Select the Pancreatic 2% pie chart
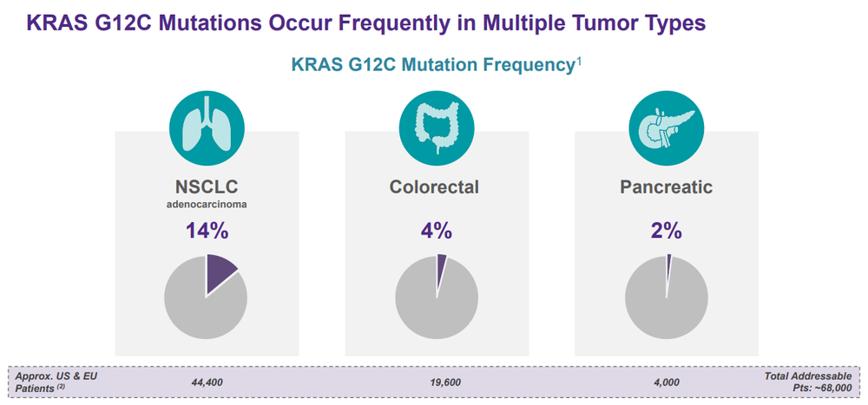The width and height of the screenshot is (868, 405). coord(667,297)
